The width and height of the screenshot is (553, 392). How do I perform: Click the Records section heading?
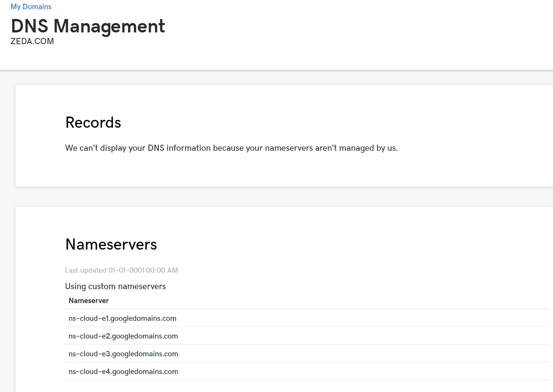coord(93,123)
